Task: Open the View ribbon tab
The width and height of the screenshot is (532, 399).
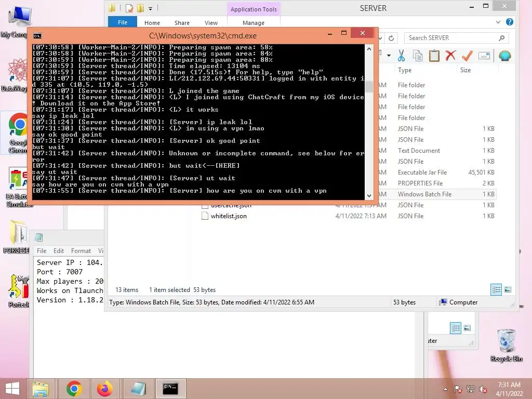Action: coord(211,23)
